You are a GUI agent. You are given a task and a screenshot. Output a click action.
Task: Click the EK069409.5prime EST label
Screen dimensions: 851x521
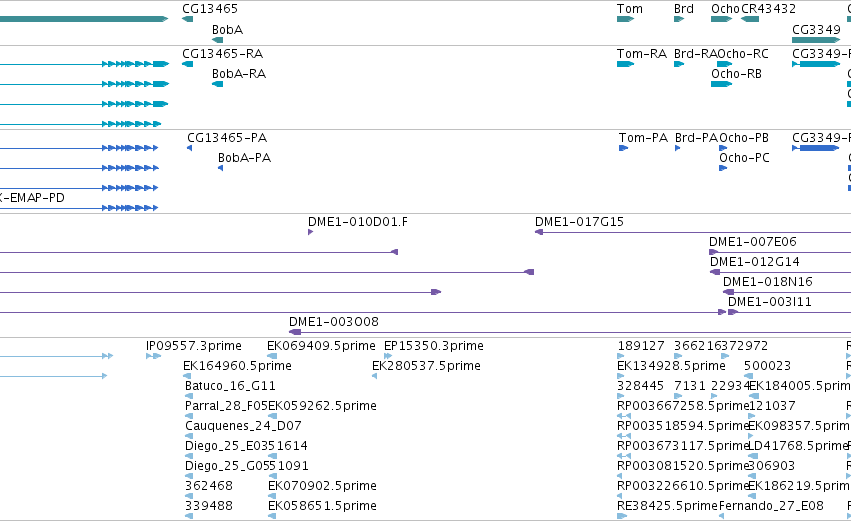(321, 346)
